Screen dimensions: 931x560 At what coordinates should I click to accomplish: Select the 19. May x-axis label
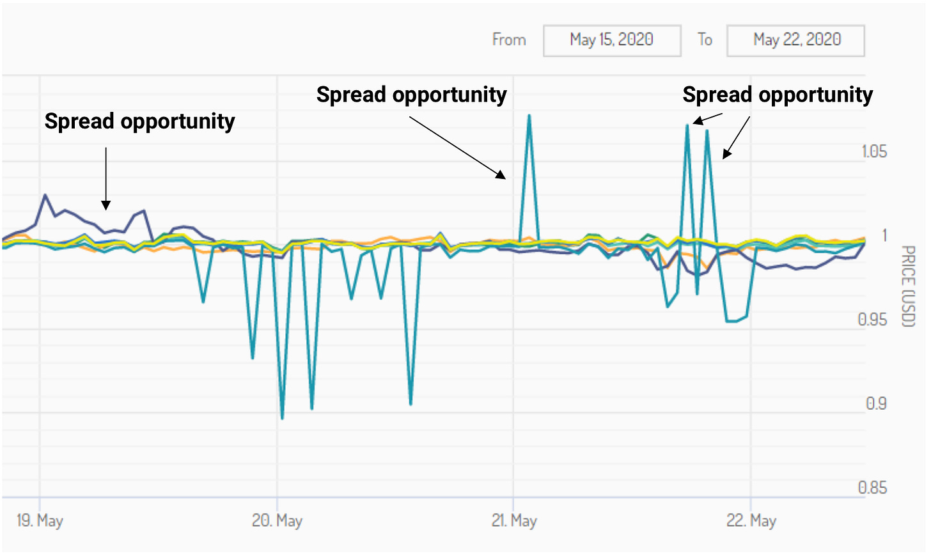point(40,520)
